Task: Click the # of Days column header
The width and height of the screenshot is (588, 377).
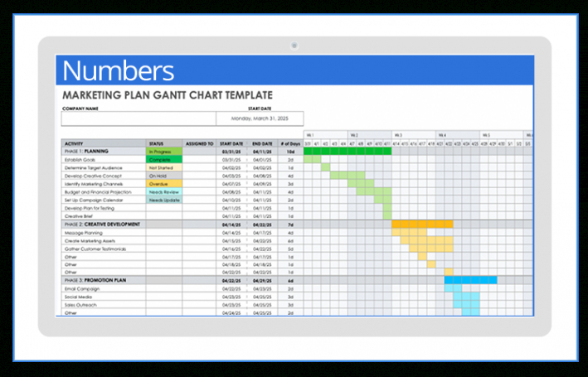Action: (289, 143)
